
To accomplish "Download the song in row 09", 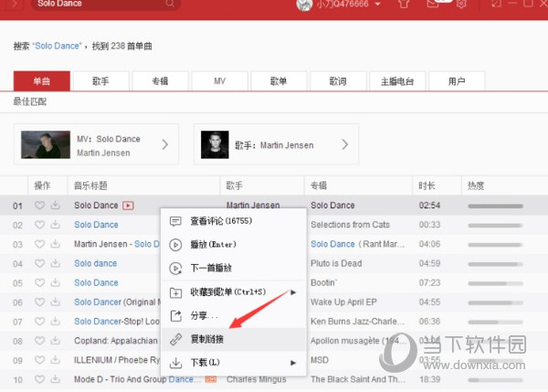I will point(55,360).
